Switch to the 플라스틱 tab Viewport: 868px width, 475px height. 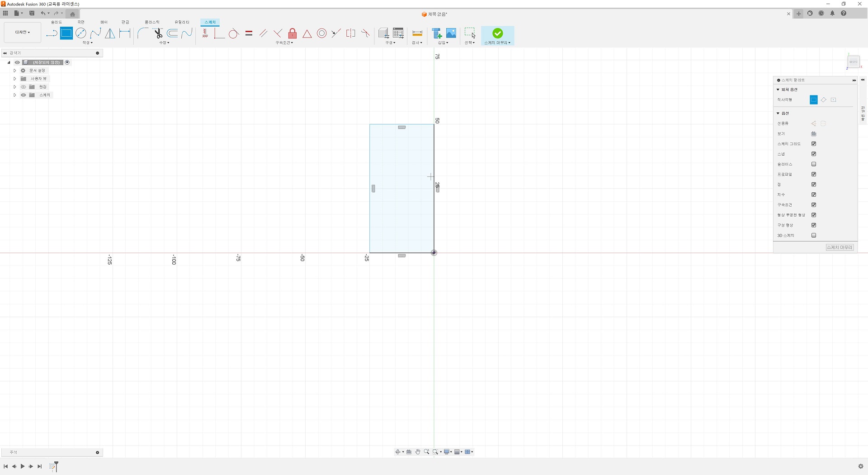point(152,22)
